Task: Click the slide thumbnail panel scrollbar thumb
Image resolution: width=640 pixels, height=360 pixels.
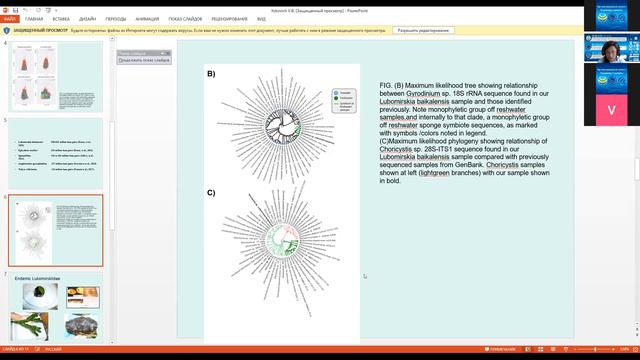Action: (112, 176)
